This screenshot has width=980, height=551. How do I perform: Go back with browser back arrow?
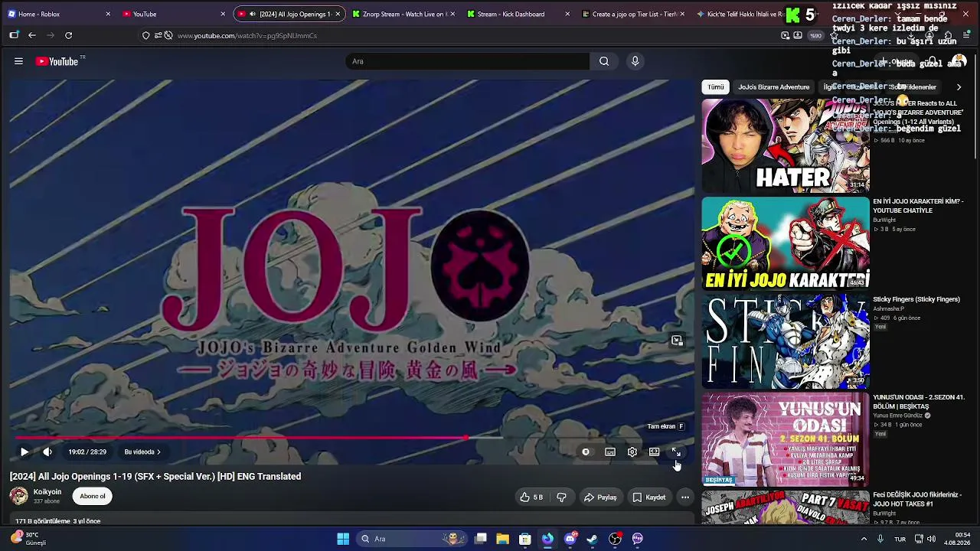click(x=32, y=35)
